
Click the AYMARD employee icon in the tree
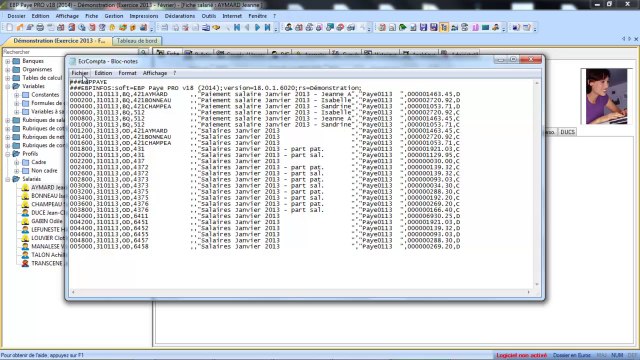click(25, 187)
